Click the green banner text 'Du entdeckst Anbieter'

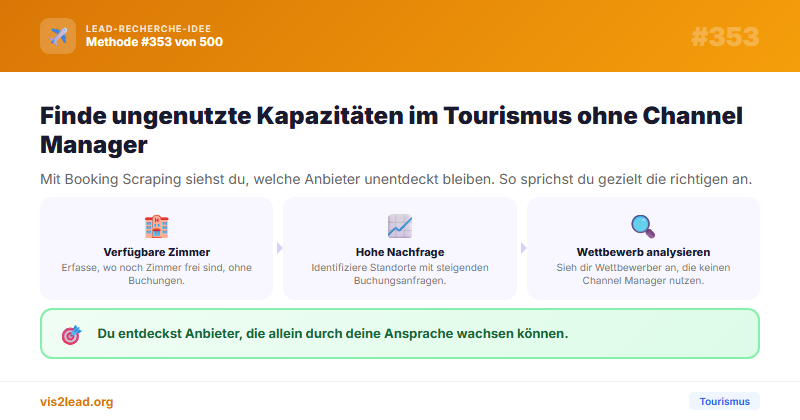tap(333, 334)
